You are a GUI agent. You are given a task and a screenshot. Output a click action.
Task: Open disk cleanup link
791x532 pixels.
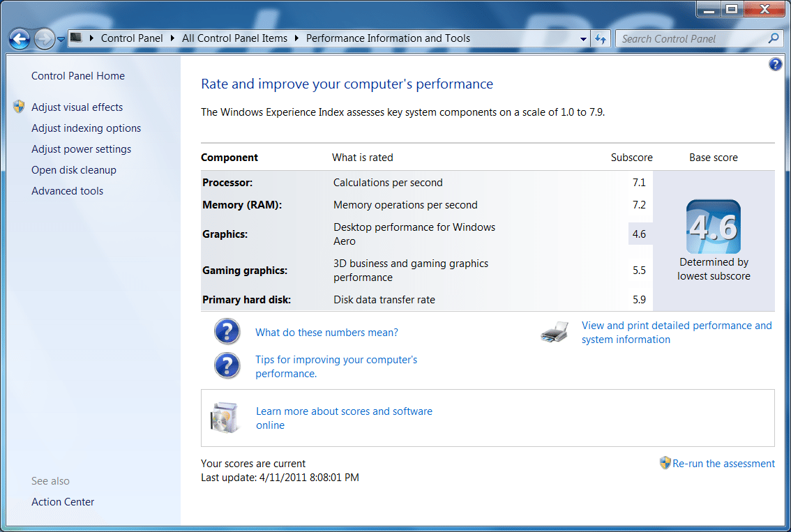pyautogui.click(x=74, y=170)
